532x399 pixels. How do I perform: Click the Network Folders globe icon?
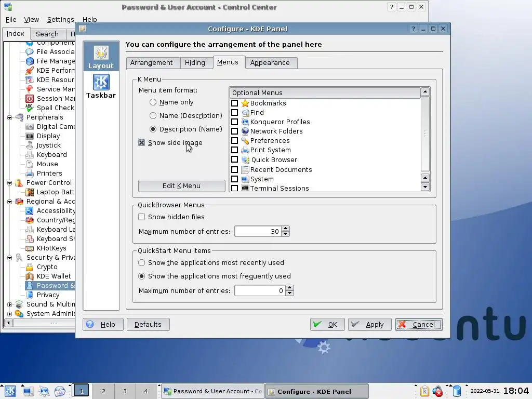[x=245, y=131]
